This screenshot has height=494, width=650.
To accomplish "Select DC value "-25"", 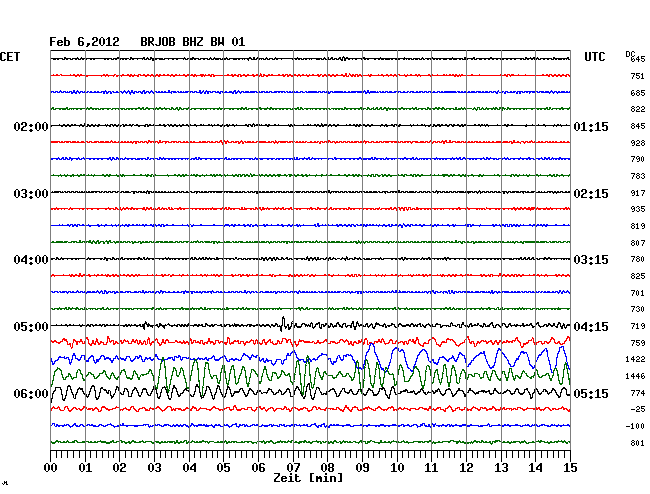I will (638, 409).
